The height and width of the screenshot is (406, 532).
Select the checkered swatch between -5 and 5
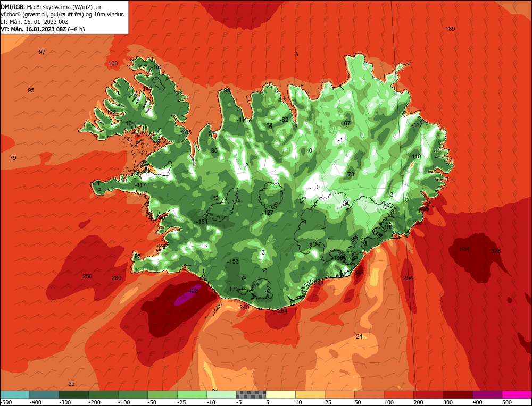pyautogui.click(x=252, y=394)
